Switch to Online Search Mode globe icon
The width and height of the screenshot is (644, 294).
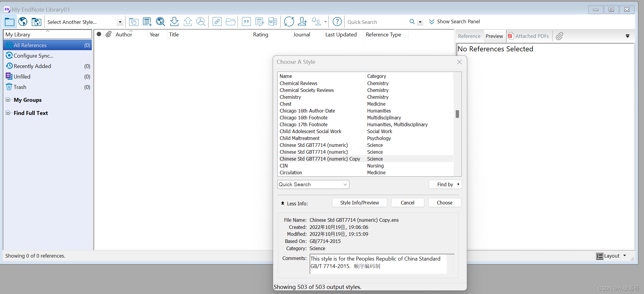(x=23, y=22)
